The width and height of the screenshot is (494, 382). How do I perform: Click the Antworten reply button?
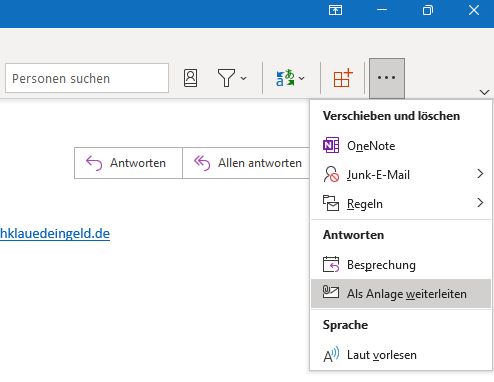coord(129,163)
